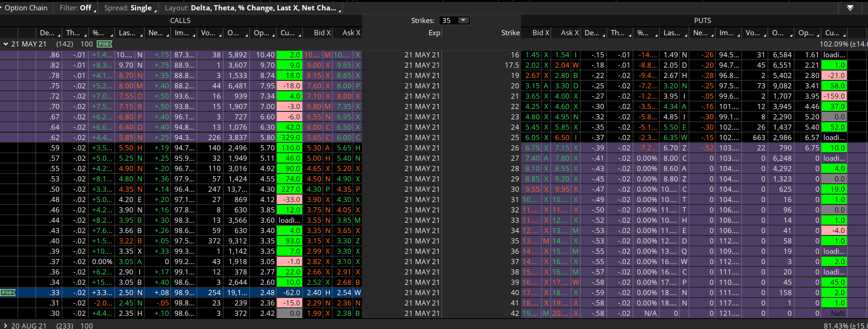
Task: Click calls bid 2.66 on strike 38 row
Action: click(314, 272)
